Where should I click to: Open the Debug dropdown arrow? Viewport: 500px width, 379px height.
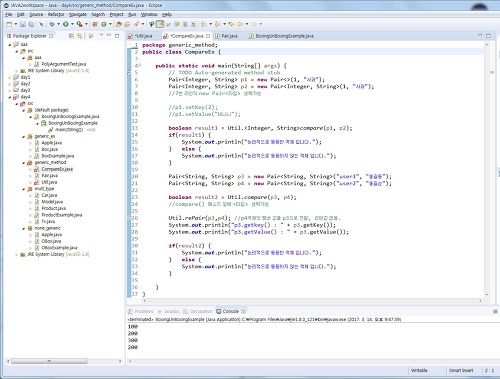(58, 24)
